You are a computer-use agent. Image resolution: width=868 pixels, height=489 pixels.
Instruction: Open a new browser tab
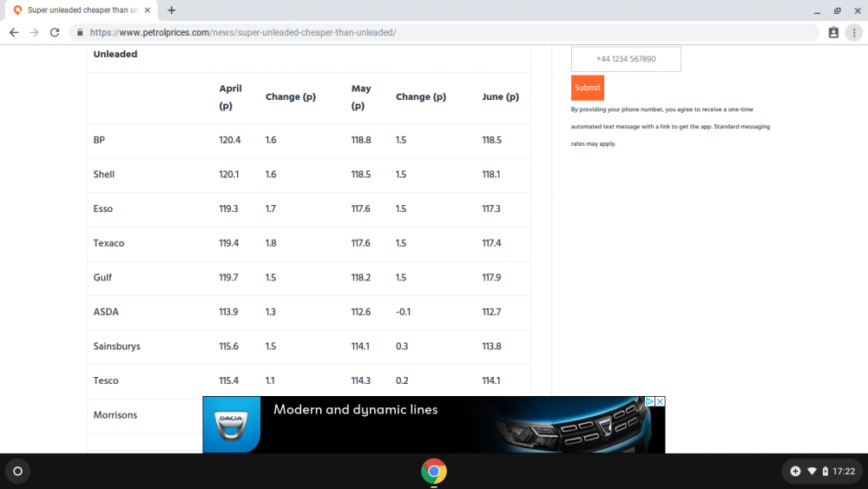[172, 10]
